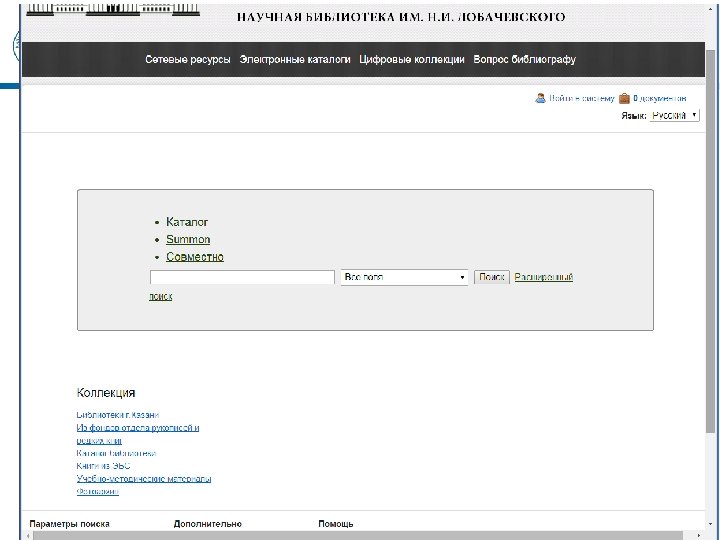Click inside the search text field
The image size is (720, 540).
[x=242, y=277]
